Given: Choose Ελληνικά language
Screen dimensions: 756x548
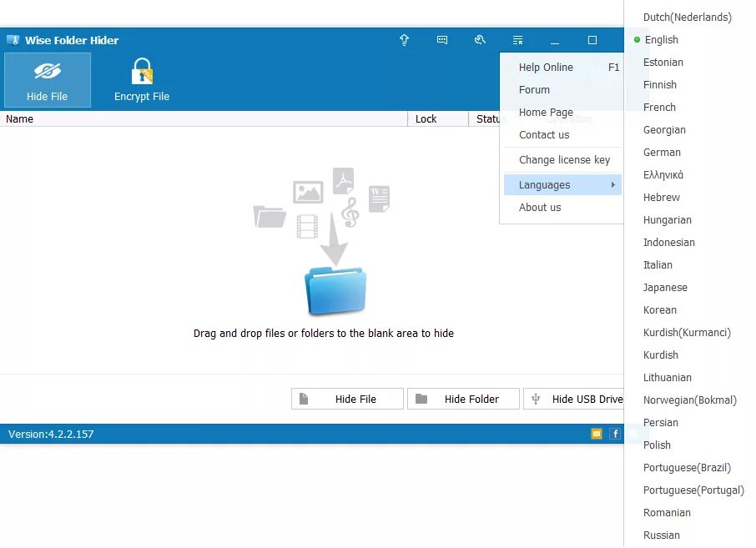Looking at the screenshot, I should 663,175.
